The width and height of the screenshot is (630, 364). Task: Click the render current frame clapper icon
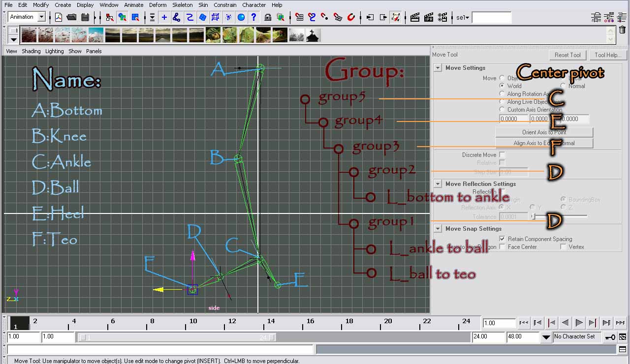415,17
